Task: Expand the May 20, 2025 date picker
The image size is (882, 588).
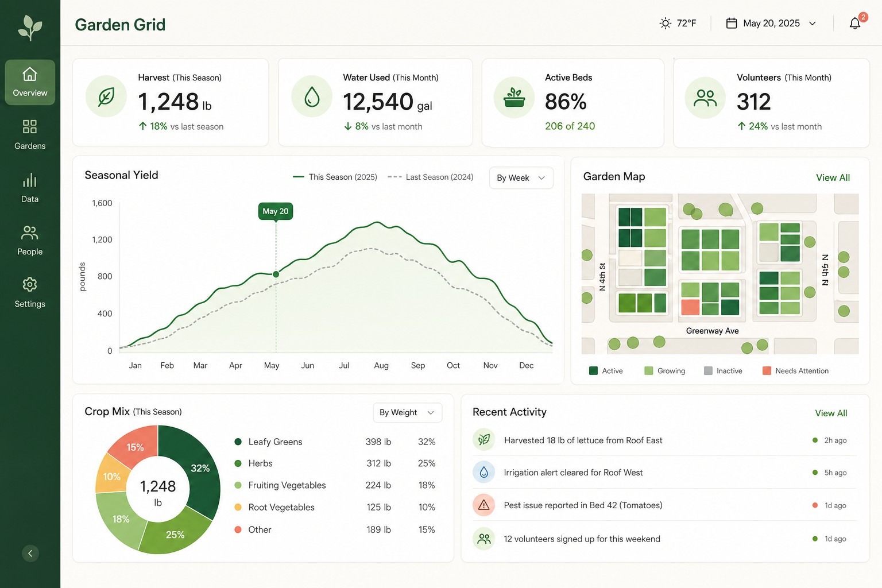Action: pos(771,23)
